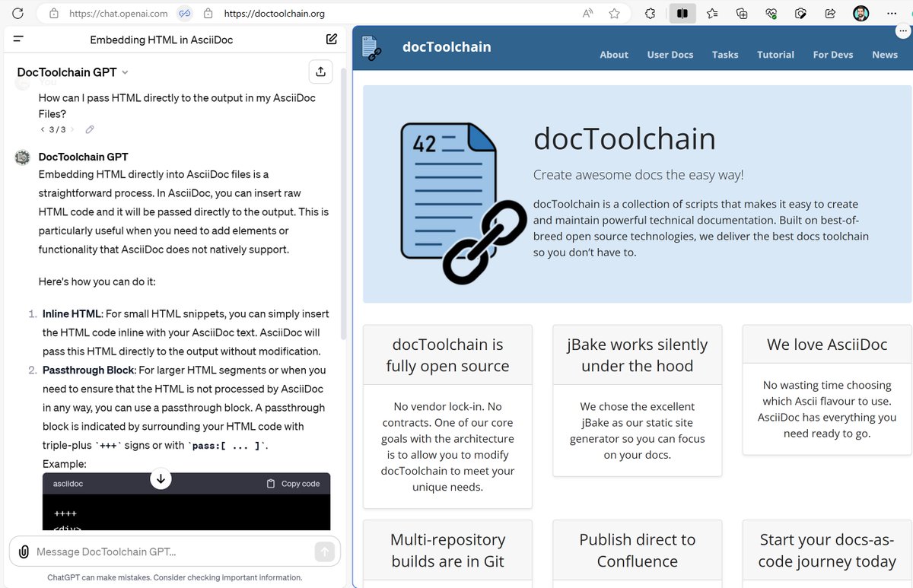This screenshot has height=588, width=913.
Task: Click the lock icon beside chat.openai.com
Action: tap(53, 14)
